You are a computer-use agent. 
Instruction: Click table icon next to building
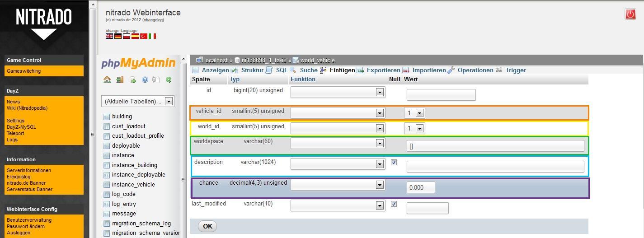pos(107,117)
